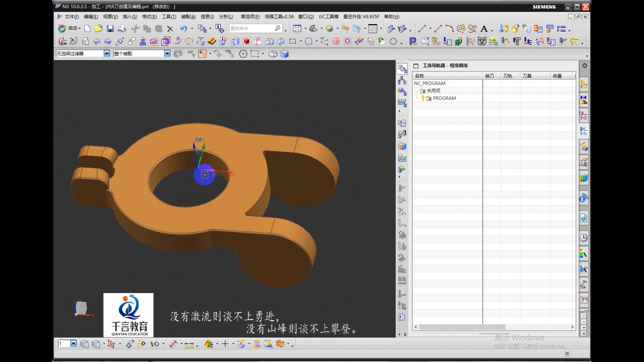Click the purple back arrow icon
Viewport: 644px width, 362px height.
point(97,41)
